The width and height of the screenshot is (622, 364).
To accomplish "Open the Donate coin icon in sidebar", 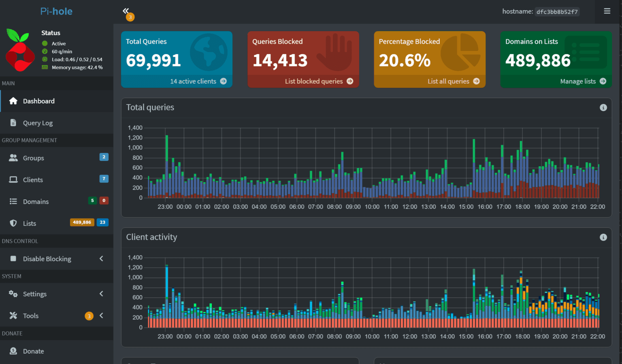I will 13,351.
